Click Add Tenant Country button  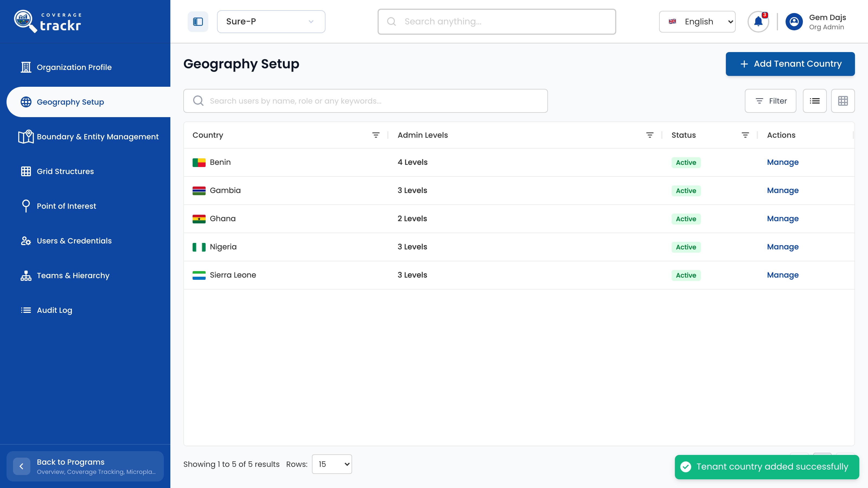coord(790,64)
